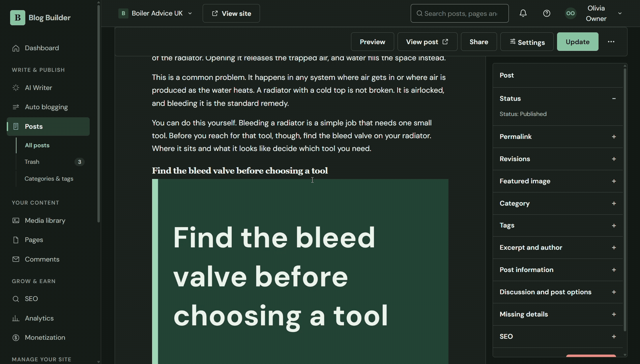Expand the SEO section in post panel
640x364 pixels.
pyautogui.click(x=614, y=337)
